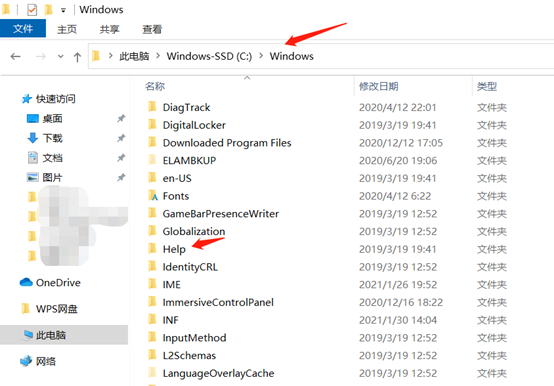Select WPS网盘 in navigation pane

(57, 309)
